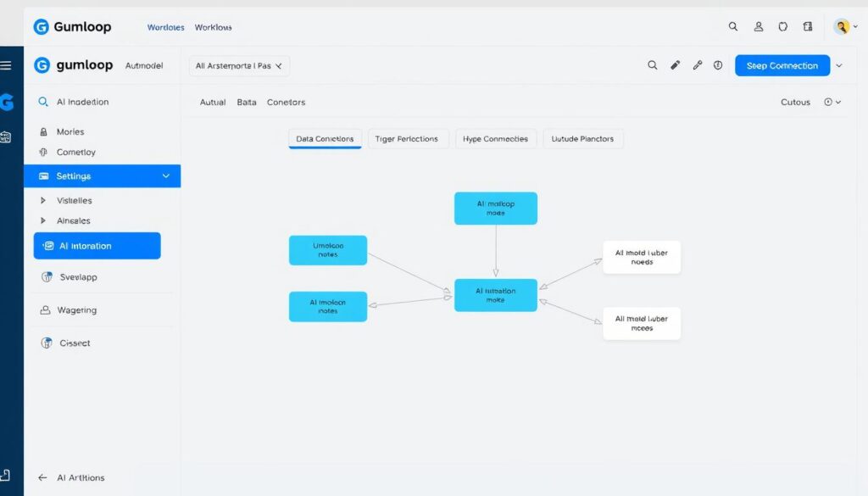The image size is (868, 496).
Task: Open the search icon near Step Connection
Action: [x=652, y=64]
